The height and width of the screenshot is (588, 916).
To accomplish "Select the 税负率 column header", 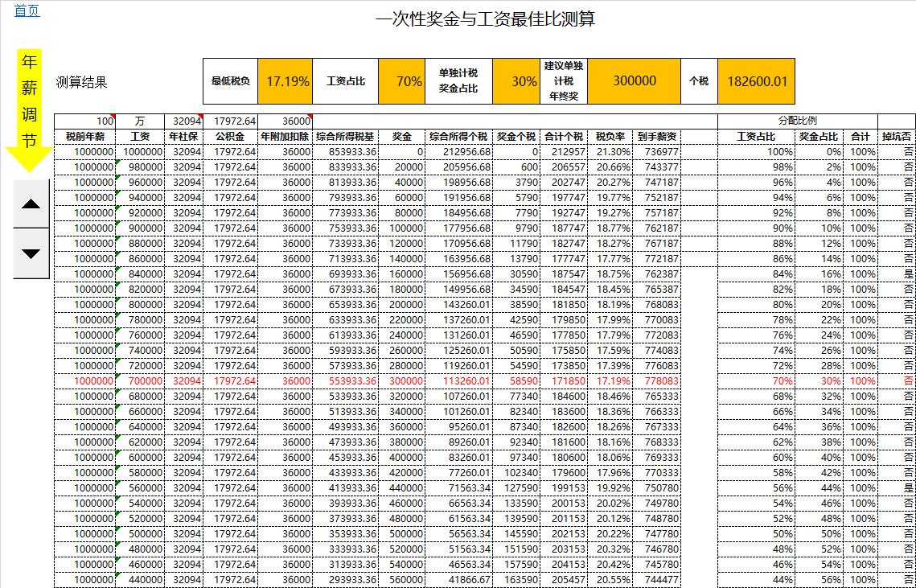I will pos(610,137).
